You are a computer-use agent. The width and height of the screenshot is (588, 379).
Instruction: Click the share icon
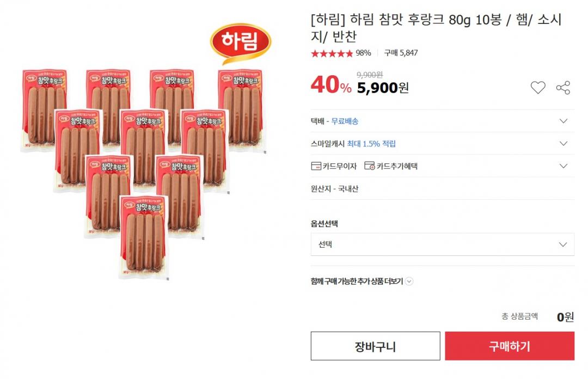pyautogui.click(x=563, y=88)
